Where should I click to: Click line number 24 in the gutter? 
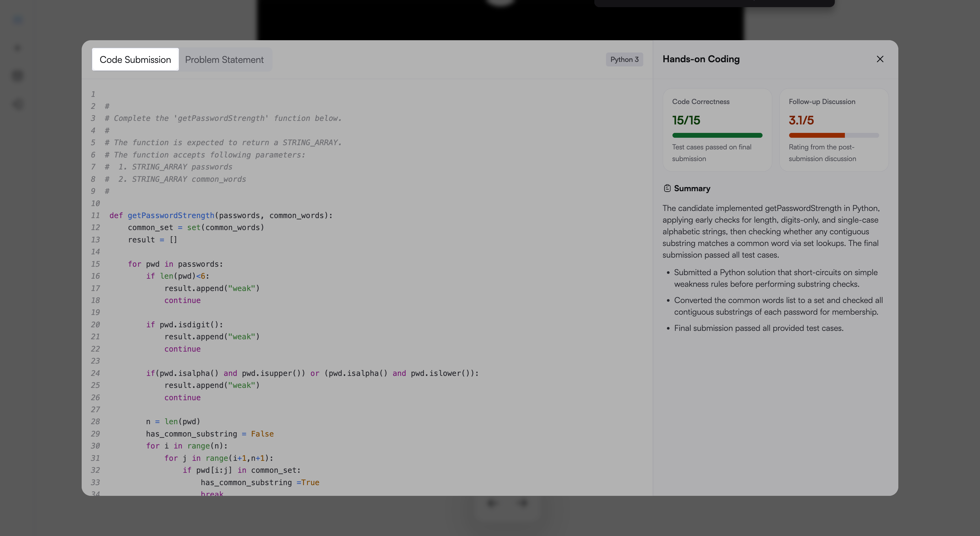pyautogui.click(x=95, y=373)
